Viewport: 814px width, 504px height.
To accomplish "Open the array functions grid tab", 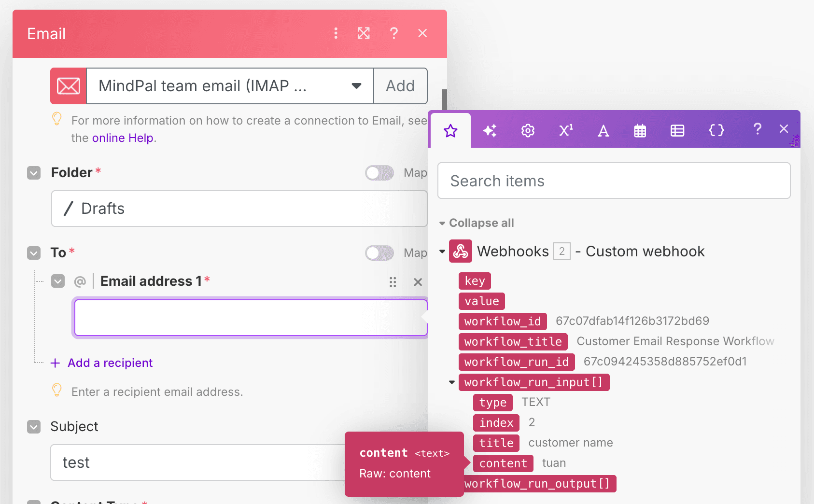I will (x=677, y=130).
